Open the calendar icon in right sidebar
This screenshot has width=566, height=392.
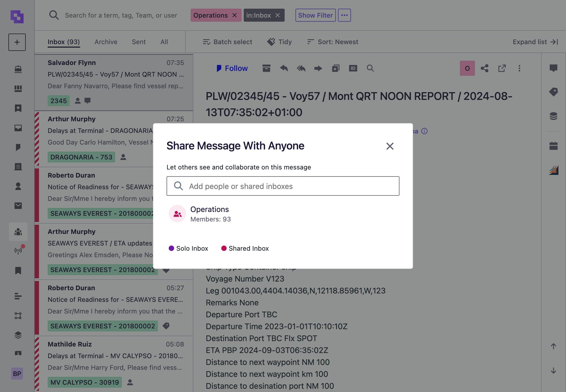pyautogui.click(x=553, y=146)
